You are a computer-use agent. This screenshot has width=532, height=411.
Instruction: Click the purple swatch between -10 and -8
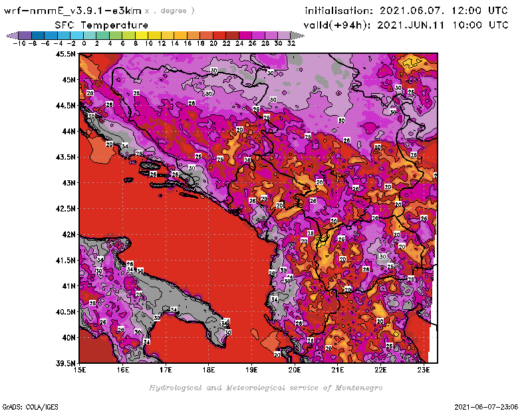[x=25, y=35]
